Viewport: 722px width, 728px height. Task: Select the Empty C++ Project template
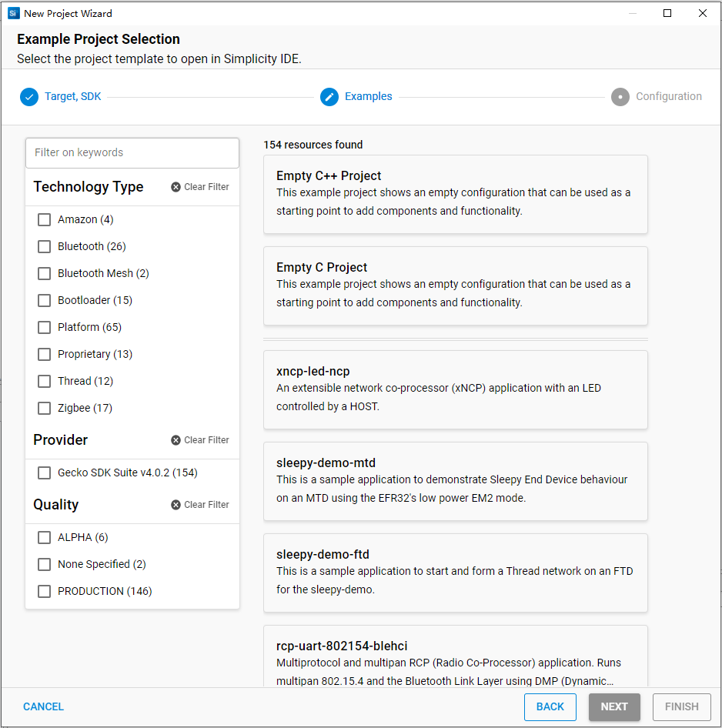456,194
